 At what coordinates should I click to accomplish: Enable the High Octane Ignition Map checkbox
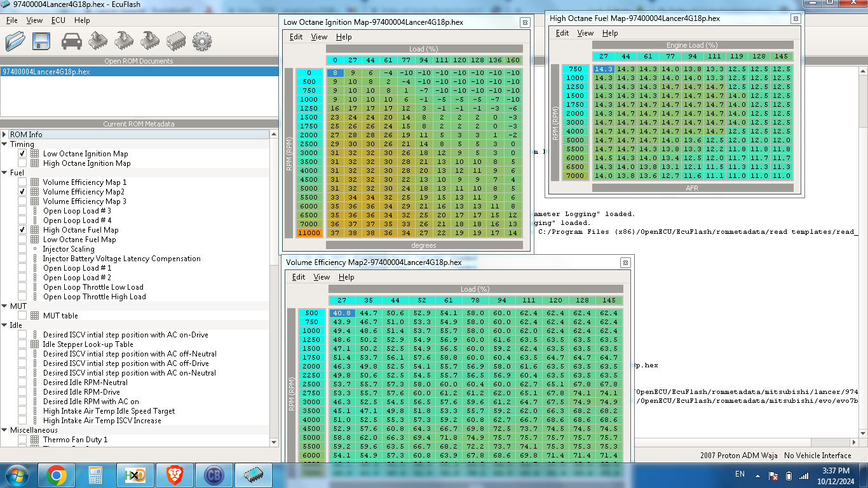click(22, 163)
